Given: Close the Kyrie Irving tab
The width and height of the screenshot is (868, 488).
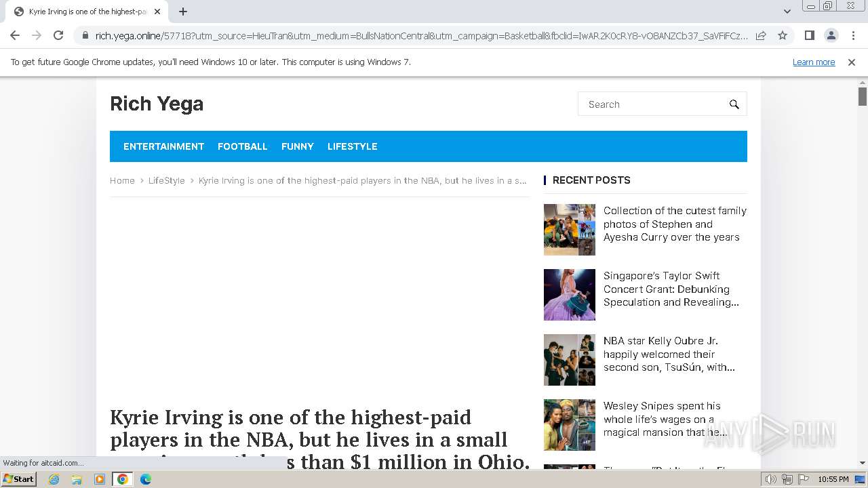Looking at the screenshot, I should 157,12.
